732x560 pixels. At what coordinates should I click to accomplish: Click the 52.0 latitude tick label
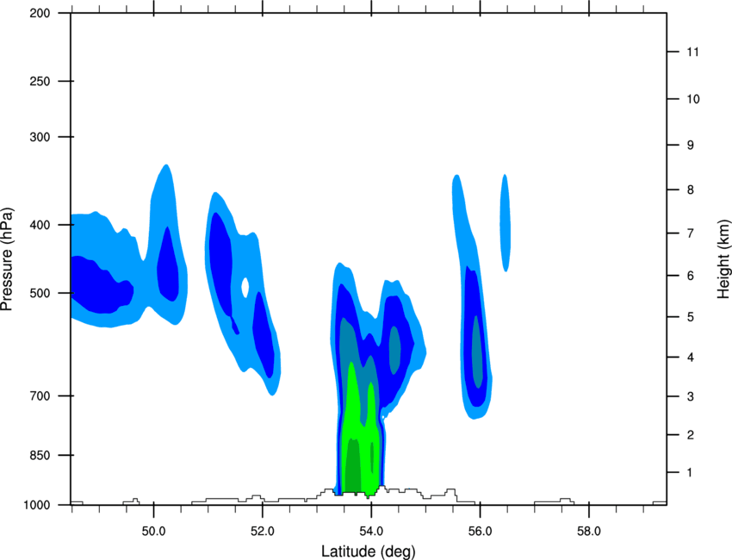point(263,532)
